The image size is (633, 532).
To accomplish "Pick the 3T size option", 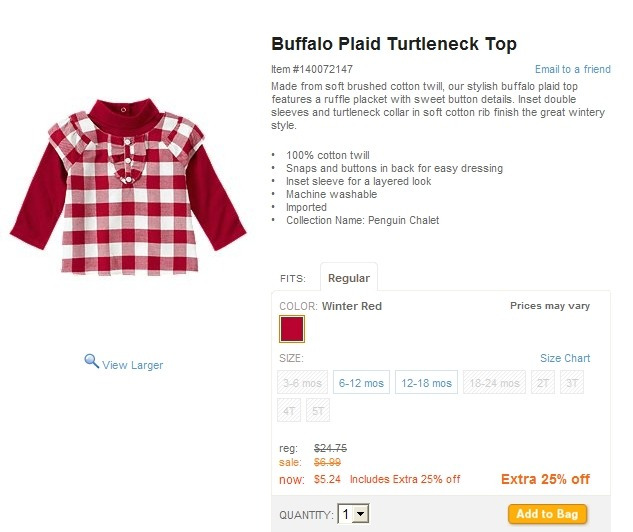I will [572, 382].
